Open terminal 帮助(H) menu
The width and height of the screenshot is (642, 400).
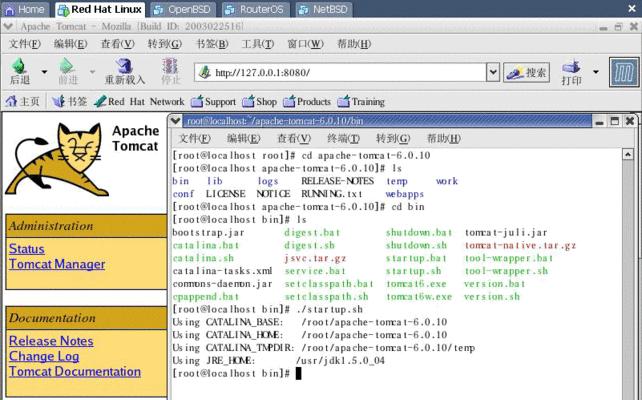click(444, 138)
